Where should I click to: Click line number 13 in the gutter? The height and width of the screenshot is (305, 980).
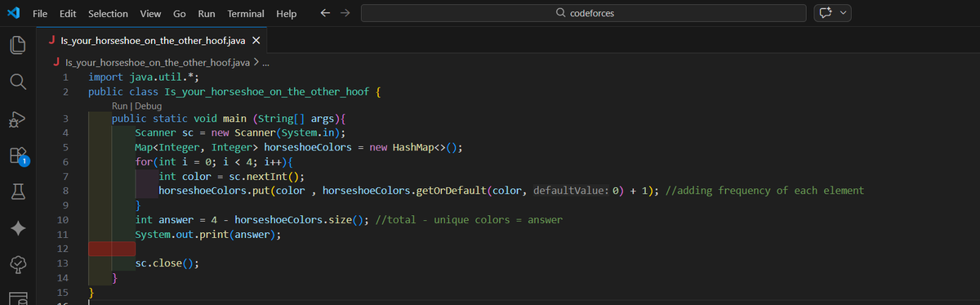pos(62,263)
